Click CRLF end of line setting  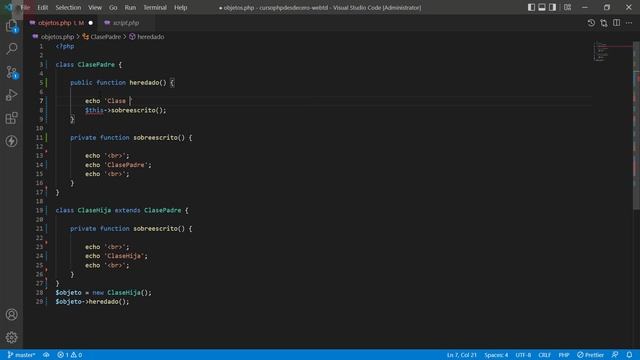(544, 355)
